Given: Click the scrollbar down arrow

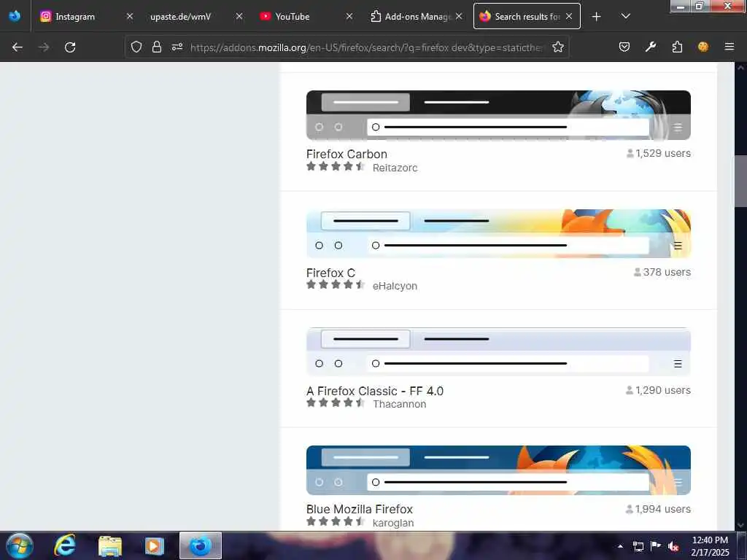Looking at the screenshot, I should [740, 525].
